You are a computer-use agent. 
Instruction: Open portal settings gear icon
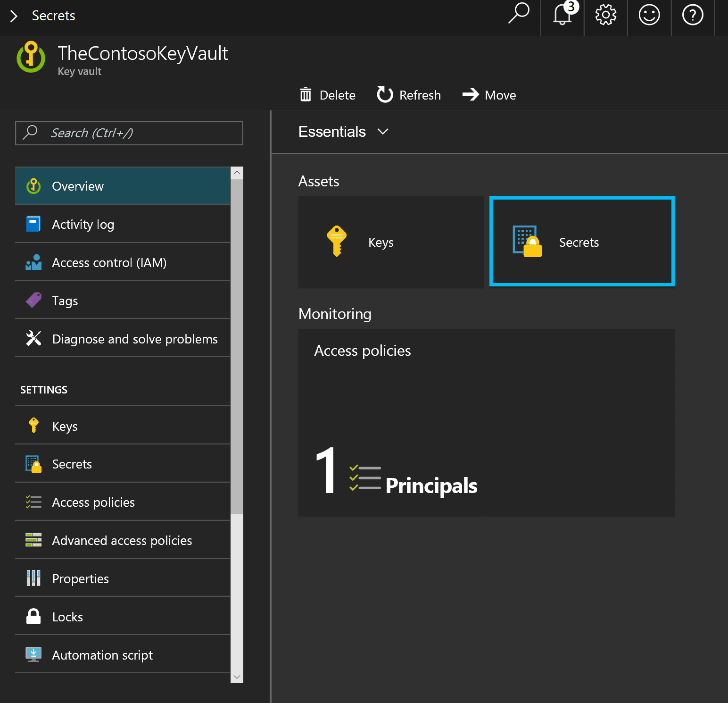click(606, 15)
